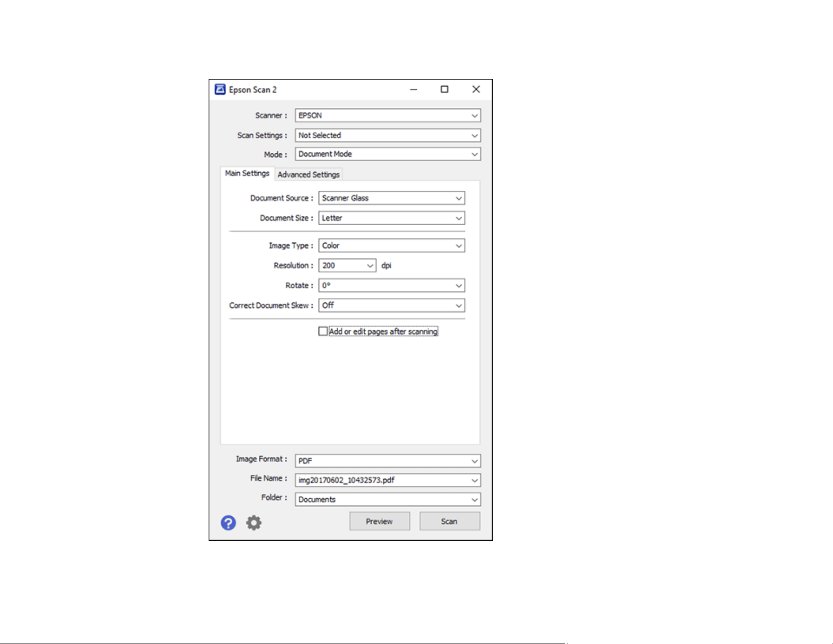Click the dpi unit label
Screen dimensions: 833x644
(386, 265)
